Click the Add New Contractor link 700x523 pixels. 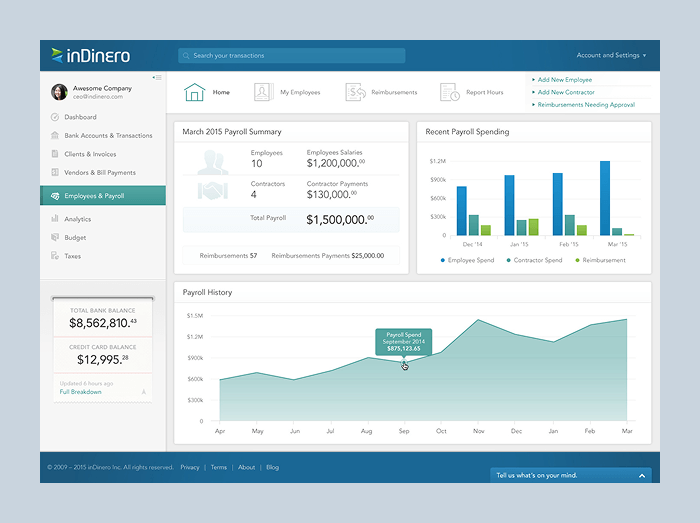(x=566, y=92)
